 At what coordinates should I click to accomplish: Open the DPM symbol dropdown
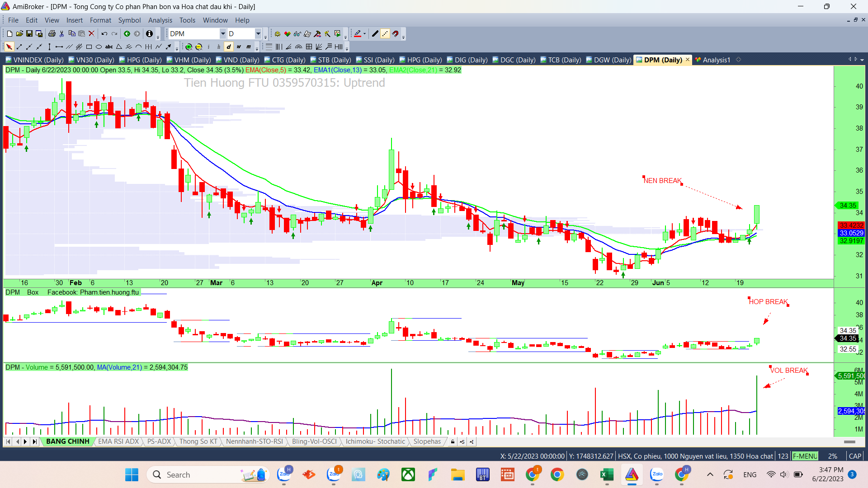click(x=222, y=34)
